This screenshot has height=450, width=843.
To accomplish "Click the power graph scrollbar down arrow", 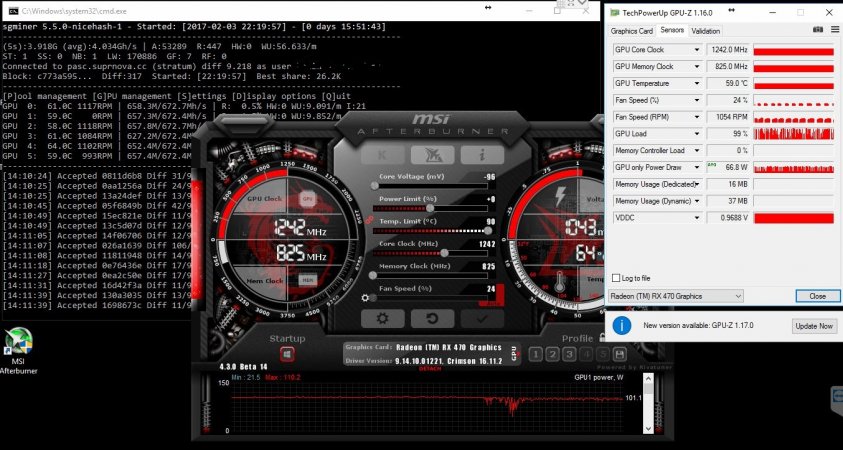I will 648,429.
